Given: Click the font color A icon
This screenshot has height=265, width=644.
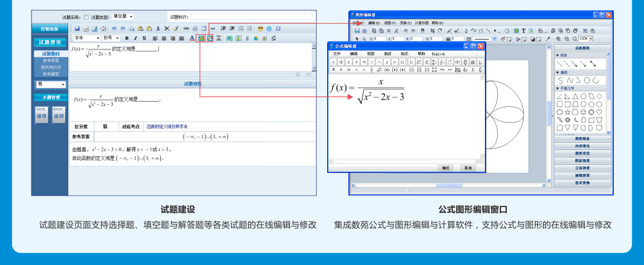Looking at the screenshot, I should [192, 38].
